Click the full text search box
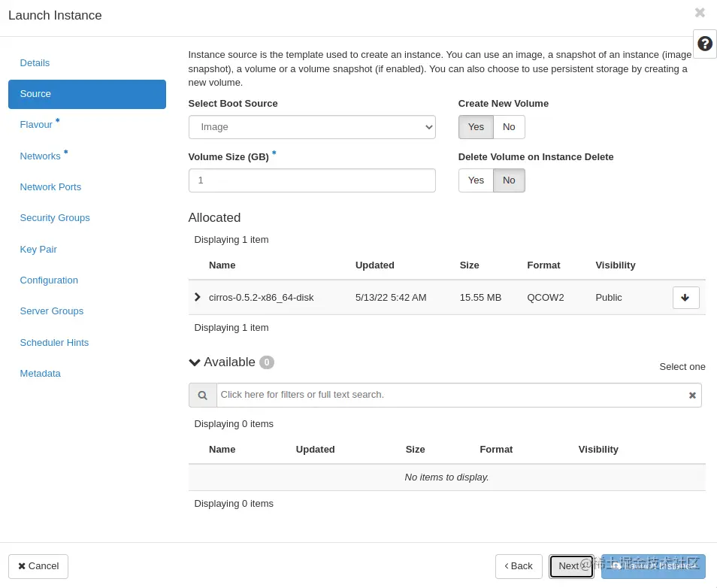717x588 pixels. (x=451, y=395)
